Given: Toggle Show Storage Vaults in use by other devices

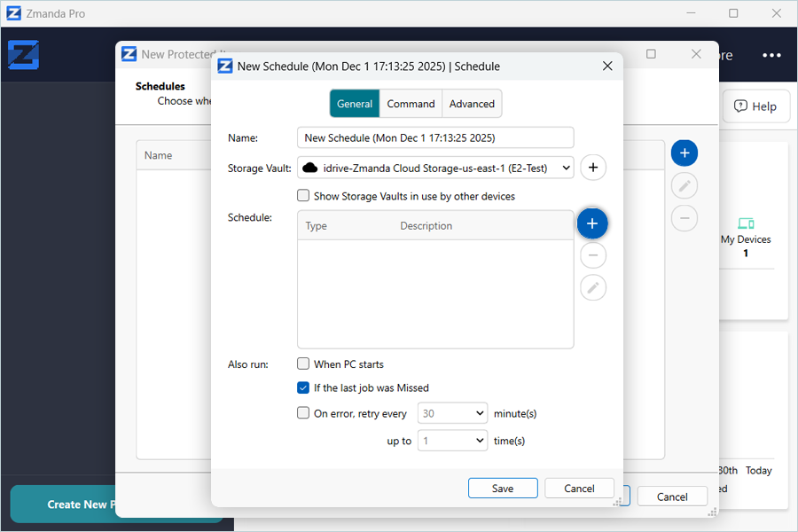Looking at the screenshot, I should 303,196.
